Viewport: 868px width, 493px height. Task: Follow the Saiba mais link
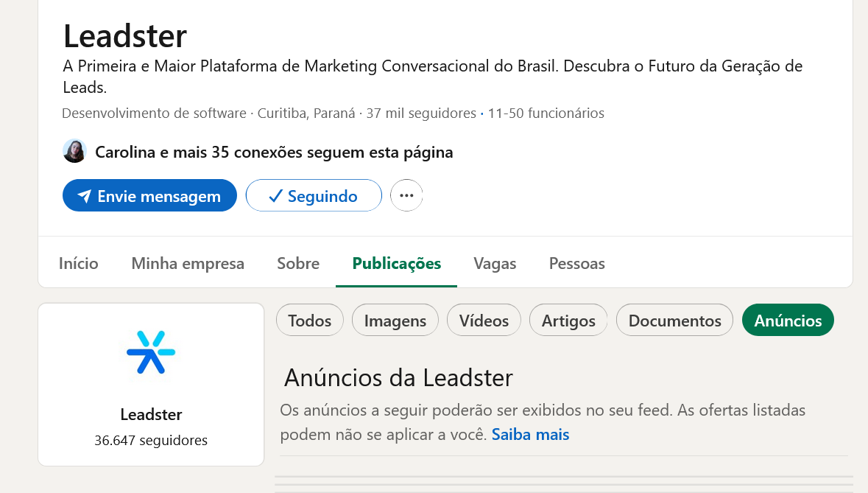point(530,434)
